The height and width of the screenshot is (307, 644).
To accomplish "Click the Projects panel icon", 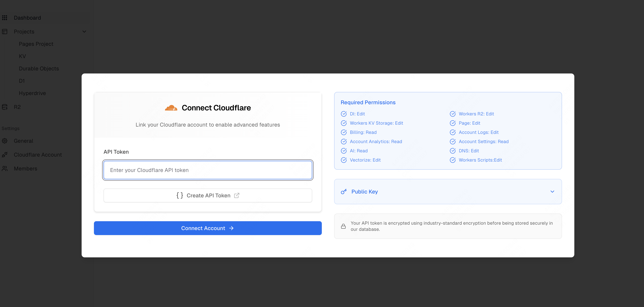I will (5, 32).
